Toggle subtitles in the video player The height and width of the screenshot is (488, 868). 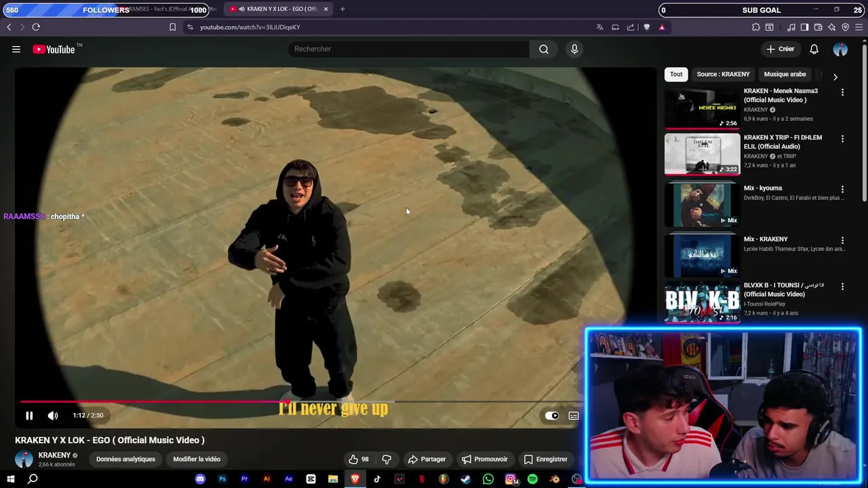click(x=574, y=415)
